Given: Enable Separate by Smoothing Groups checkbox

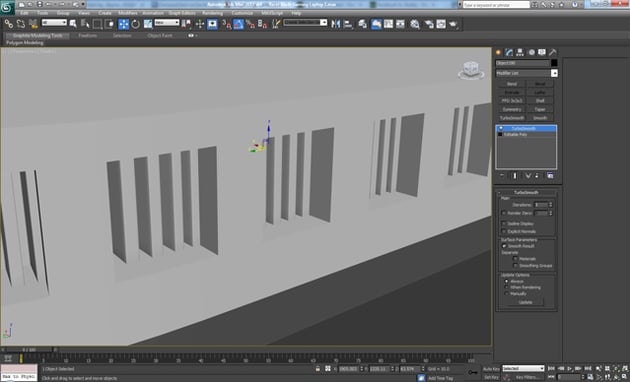Looking at the screenshot, I should pos(515,266).
